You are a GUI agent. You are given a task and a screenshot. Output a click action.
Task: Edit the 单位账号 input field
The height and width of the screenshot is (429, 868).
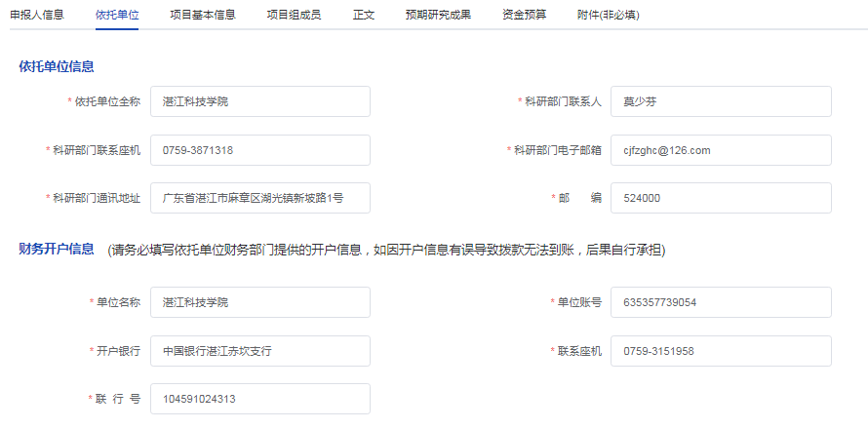click(x=721, y=302)
